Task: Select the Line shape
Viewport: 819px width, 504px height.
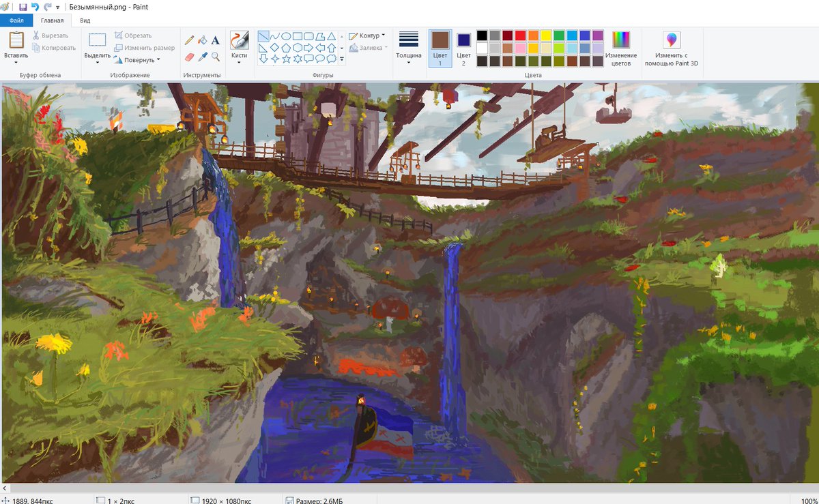Action: click(x=263, y=36)
